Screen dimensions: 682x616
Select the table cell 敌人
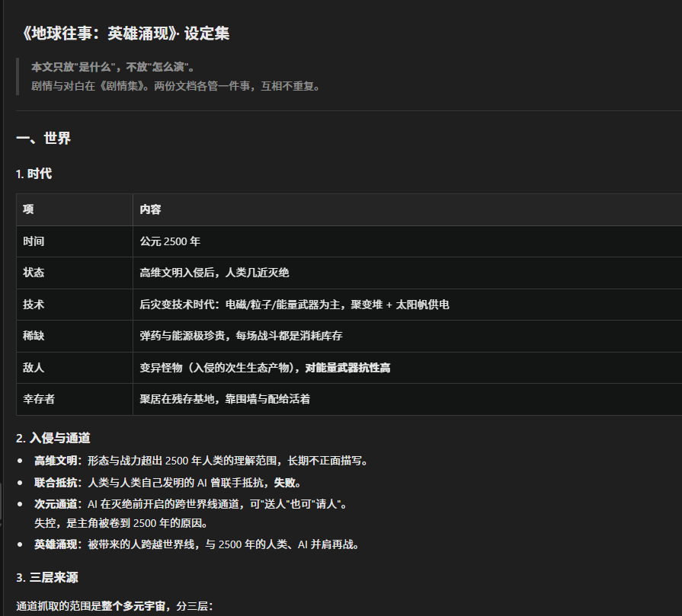(75, 368)
